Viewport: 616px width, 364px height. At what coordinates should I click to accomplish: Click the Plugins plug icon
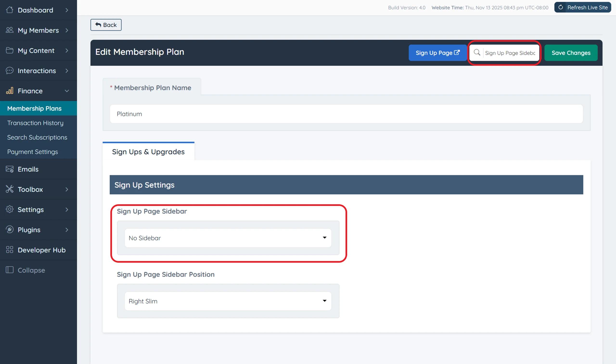pos(10,230)
